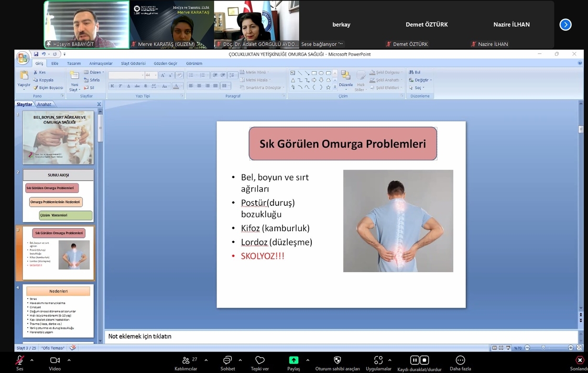This screenshot has width=588, height=373.
Task: Cut selection with Kes
Action: [x=39, y=73]
